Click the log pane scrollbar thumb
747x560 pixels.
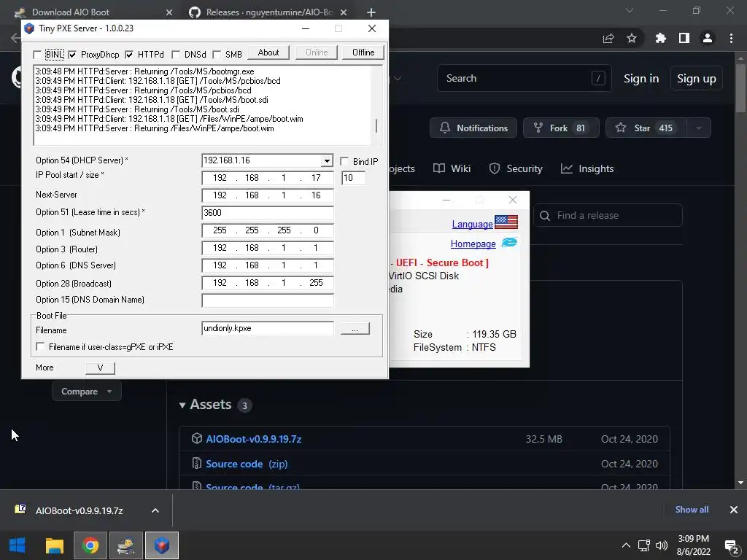(376, 125)
